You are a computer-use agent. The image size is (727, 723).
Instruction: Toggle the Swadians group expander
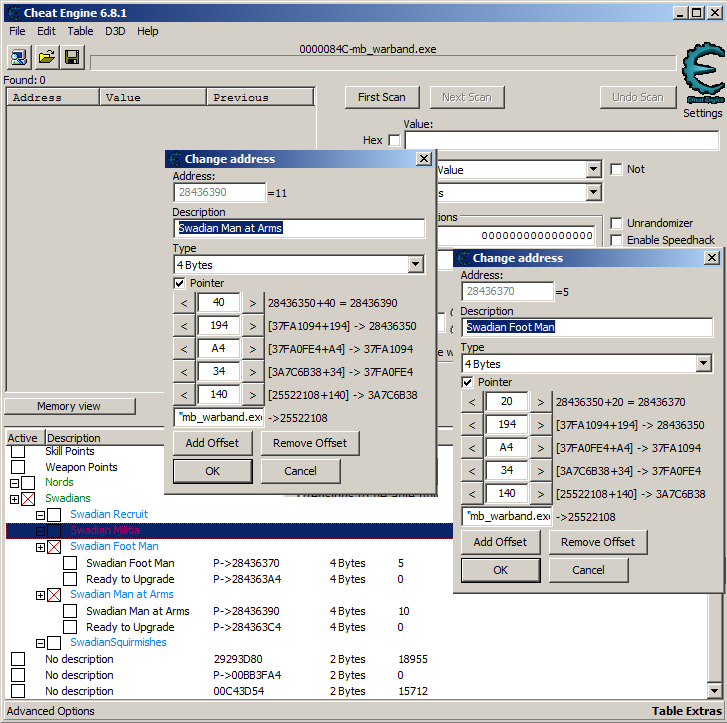click(14, 499)
